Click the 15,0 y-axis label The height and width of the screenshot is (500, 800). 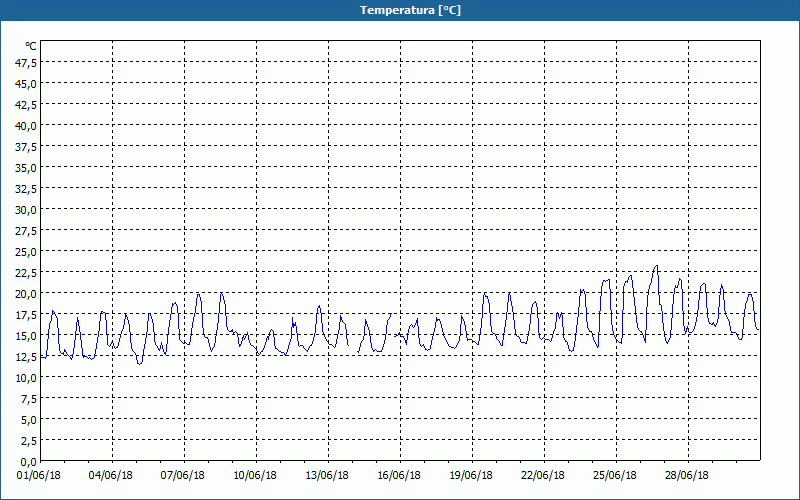[26, 336]
